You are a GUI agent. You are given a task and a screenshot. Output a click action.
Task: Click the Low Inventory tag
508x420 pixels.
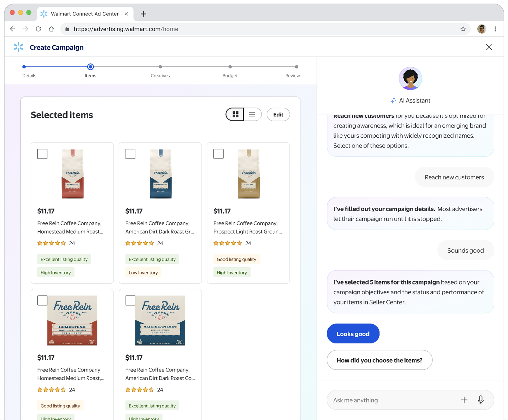(x=143, y=273)
